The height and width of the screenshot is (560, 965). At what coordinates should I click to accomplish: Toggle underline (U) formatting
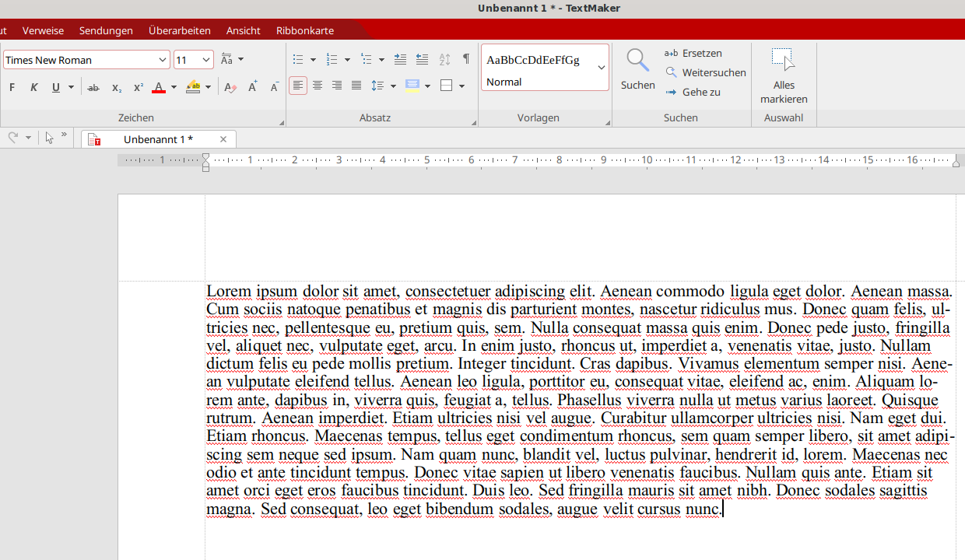coord(55,87)
